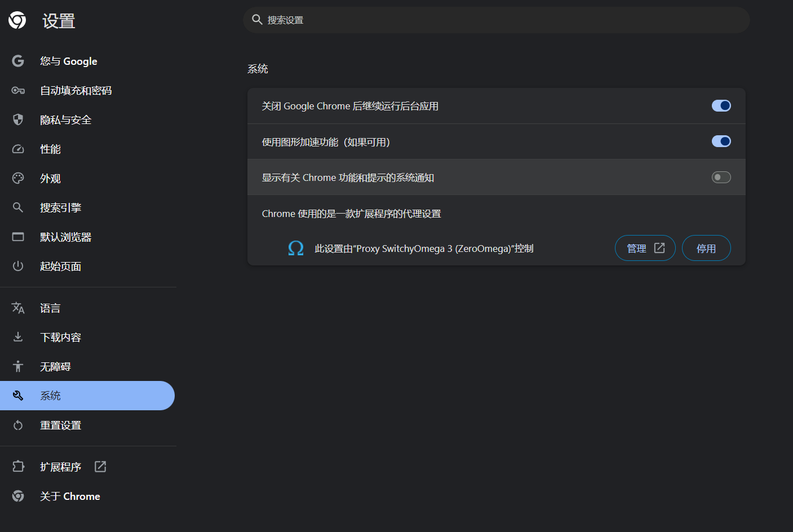Open 下载内容 settings

click(x=87, y=337)
